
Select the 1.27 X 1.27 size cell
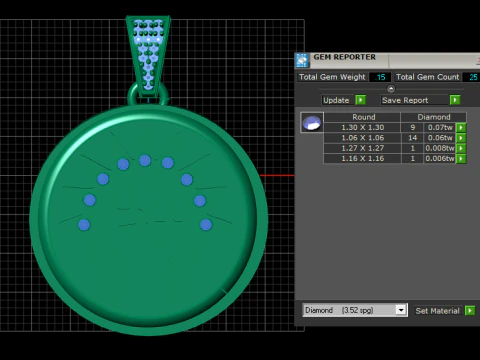362,148
